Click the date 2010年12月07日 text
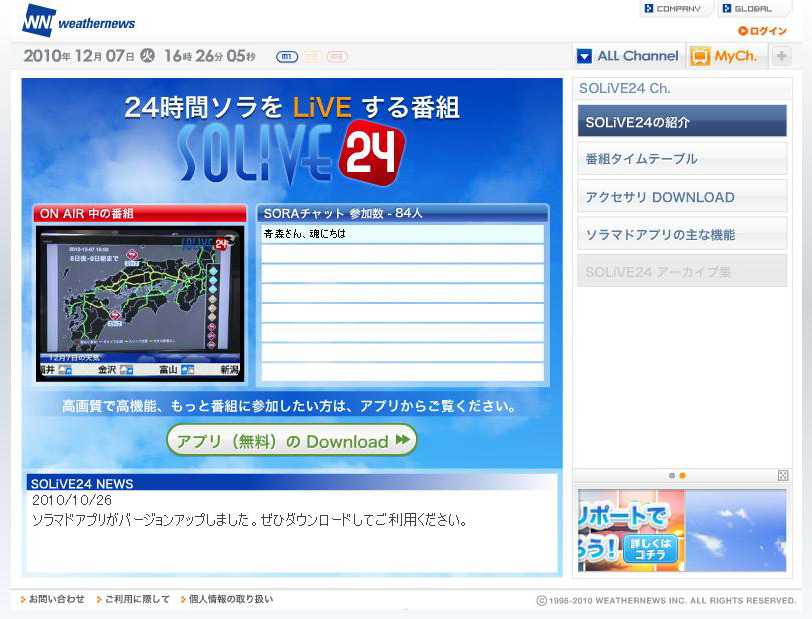Screen dimensions: 812x619 79,56
